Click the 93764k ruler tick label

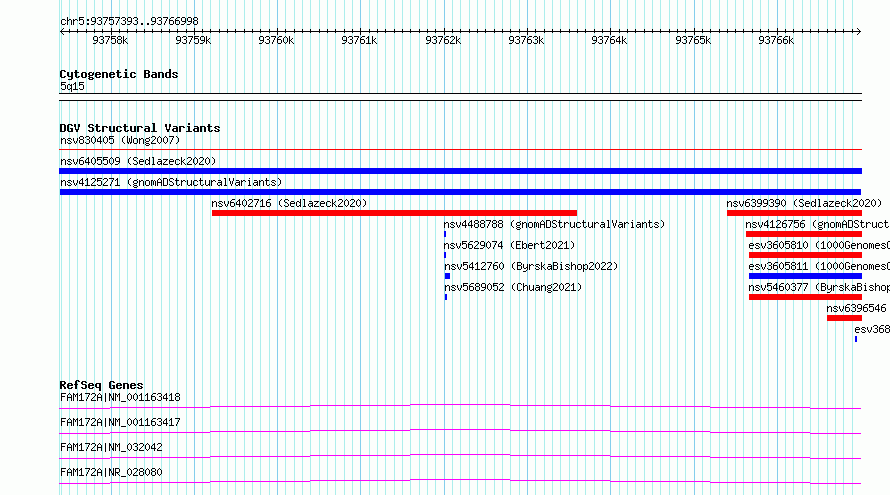pyautogui.click(x=608, y=40)
